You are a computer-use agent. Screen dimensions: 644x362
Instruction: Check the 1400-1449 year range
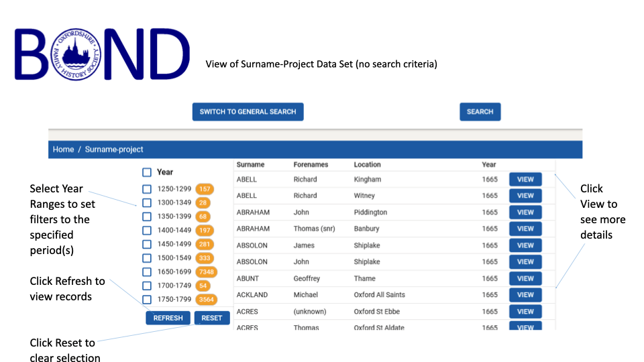tap(147, 230)
